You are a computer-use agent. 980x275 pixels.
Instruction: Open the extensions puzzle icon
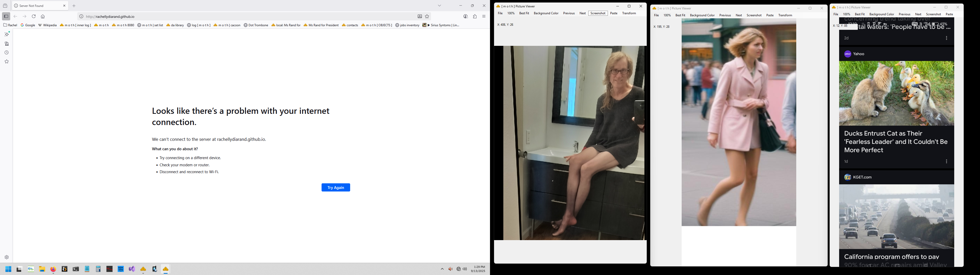pos(475,17)
